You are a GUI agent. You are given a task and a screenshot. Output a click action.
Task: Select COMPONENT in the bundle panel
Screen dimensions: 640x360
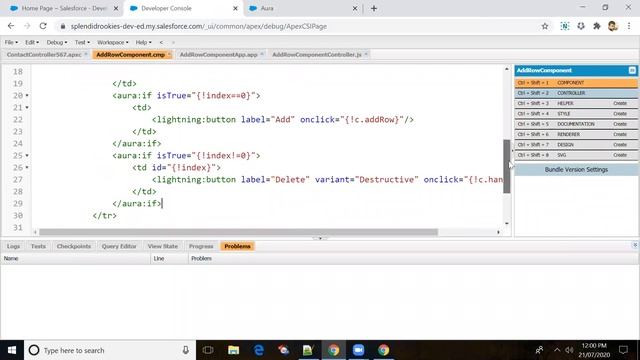point(576,83)
